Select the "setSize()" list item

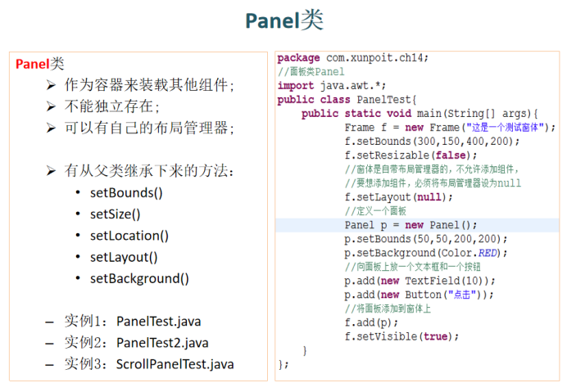115,214
